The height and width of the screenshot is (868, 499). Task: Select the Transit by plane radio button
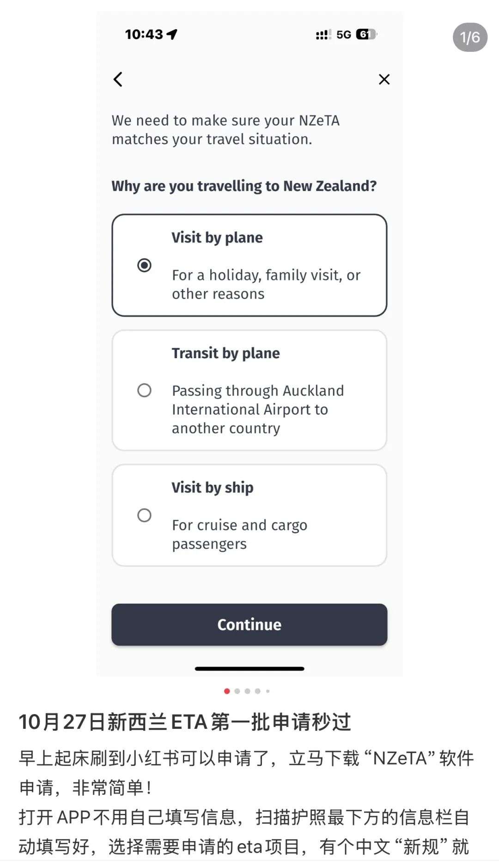144,390
